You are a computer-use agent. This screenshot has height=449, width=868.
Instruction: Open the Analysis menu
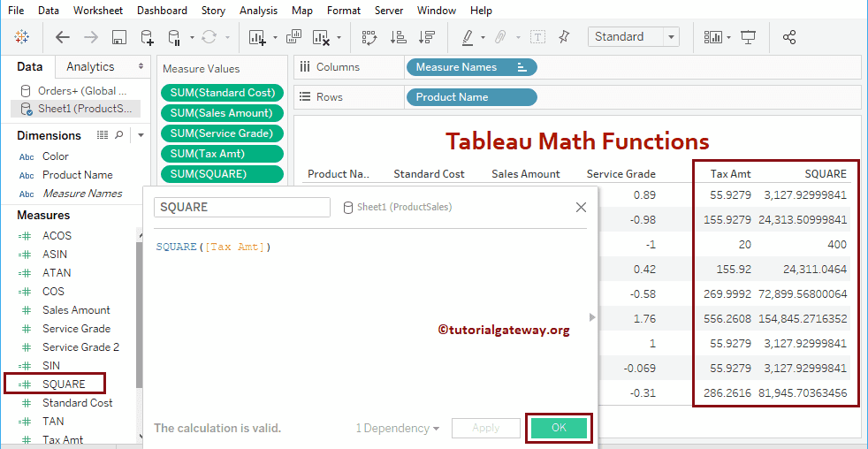click(x=260, y=11)
